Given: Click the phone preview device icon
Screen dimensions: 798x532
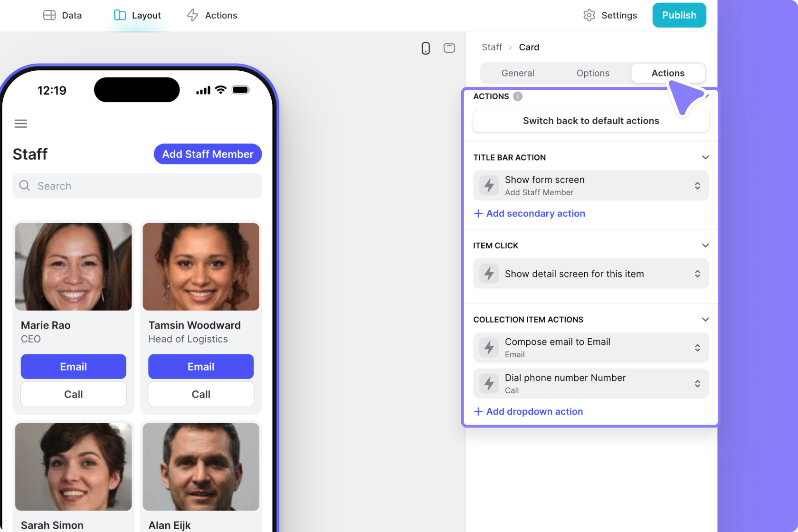Looking at the screenshot, I should (426, 48).
